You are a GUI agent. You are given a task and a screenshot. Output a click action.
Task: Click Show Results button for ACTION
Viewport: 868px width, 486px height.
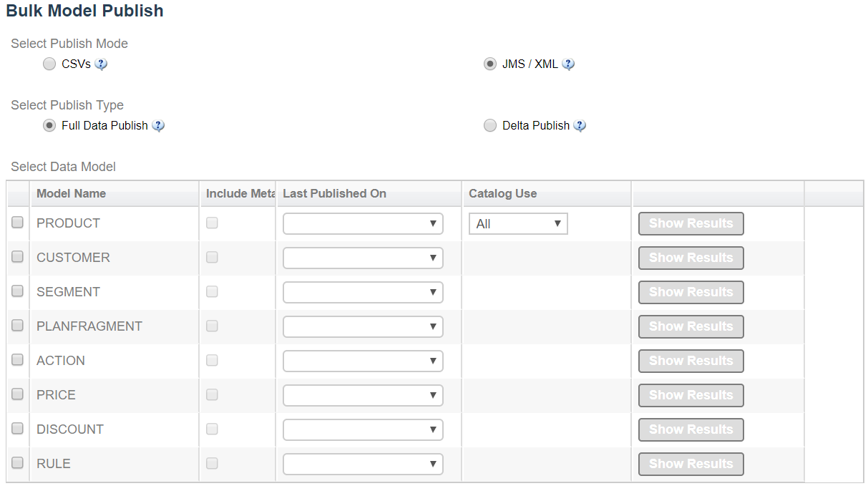coord(691,361)
